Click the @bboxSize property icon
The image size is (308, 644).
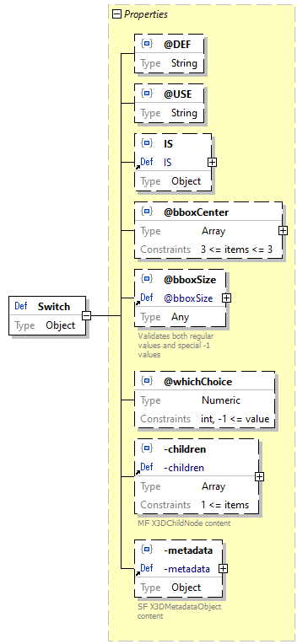(147, 279)
